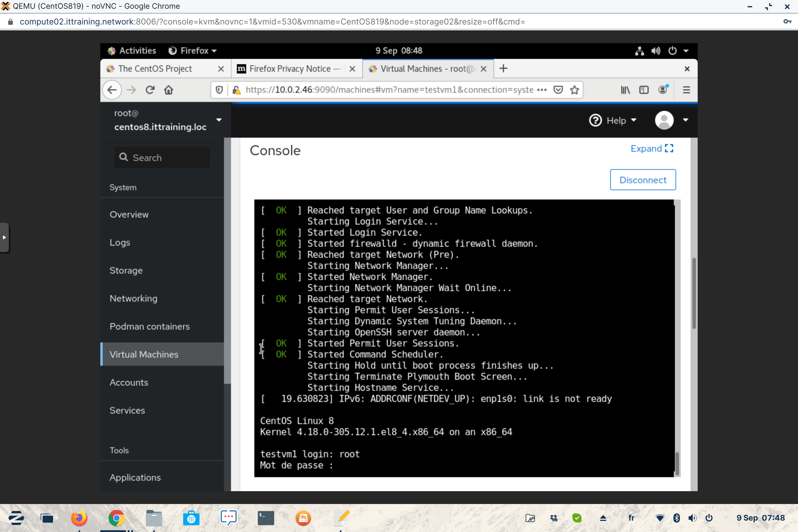Click the GNOME network status icon
Viewport: 798px width, 532px height.
(639, 51)
